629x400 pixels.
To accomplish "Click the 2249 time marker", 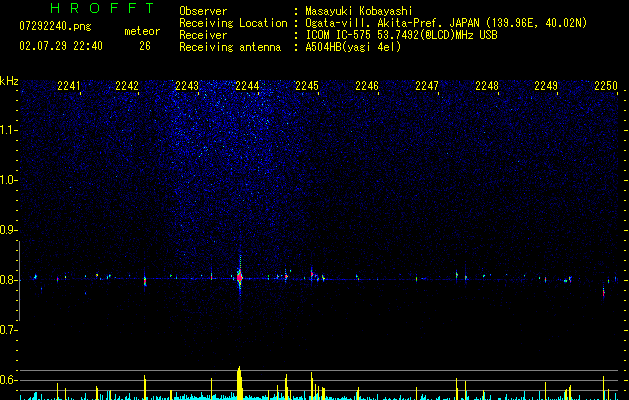I will tap(546, 85).
